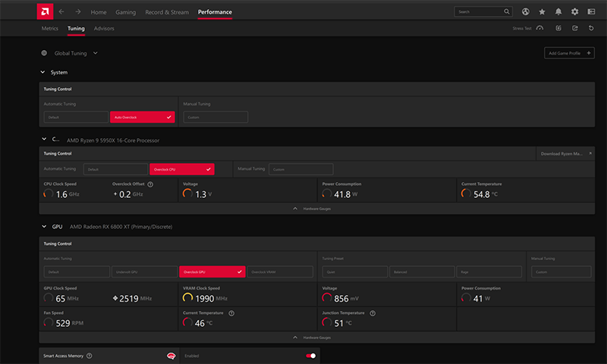
Task: Click the CPU Current Temperature gauge icon
Action: pyautogui.click(x=466, y=194)
